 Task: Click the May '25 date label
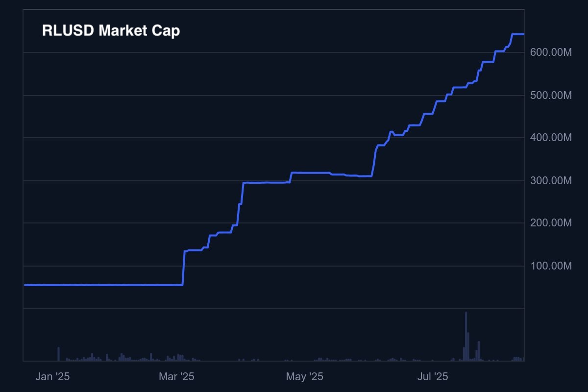pos(304,376)
